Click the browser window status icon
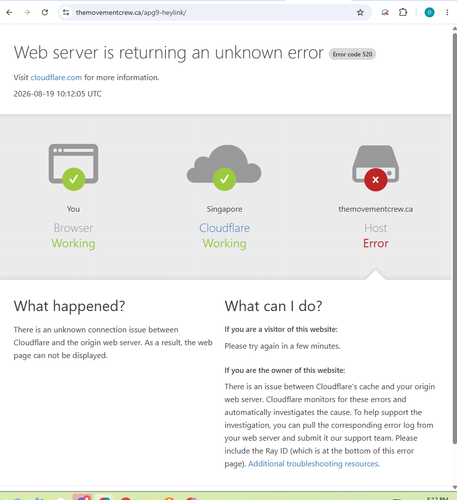The height and width of the screenshot is (500, 457). [73, 167]
